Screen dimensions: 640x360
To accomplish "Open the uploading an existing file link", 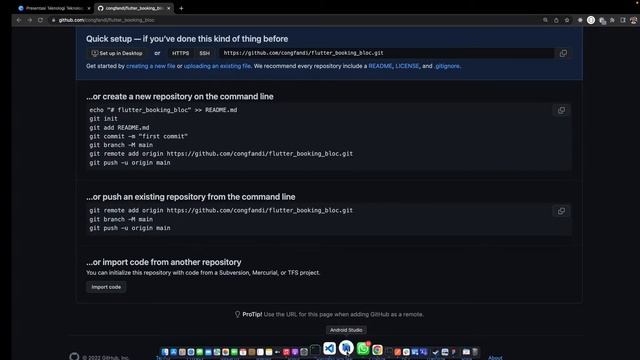I will click(x=217, y=66).
